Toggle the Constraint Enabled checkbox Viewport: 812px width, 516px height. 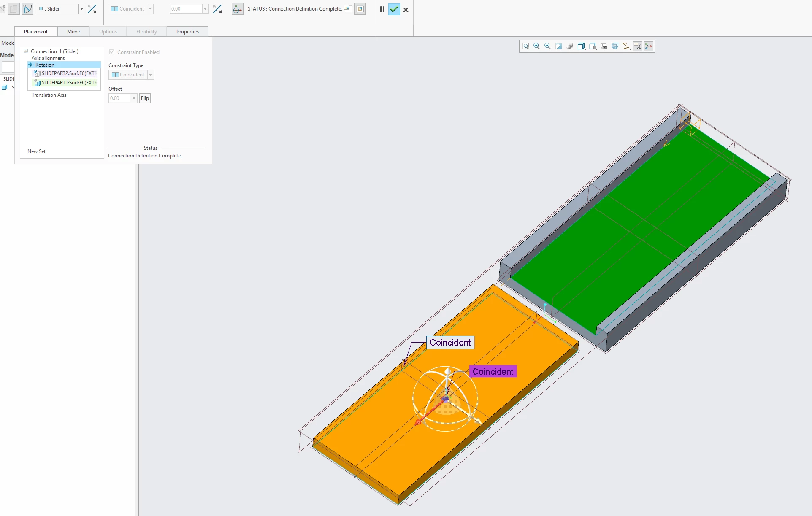(112, 52)
